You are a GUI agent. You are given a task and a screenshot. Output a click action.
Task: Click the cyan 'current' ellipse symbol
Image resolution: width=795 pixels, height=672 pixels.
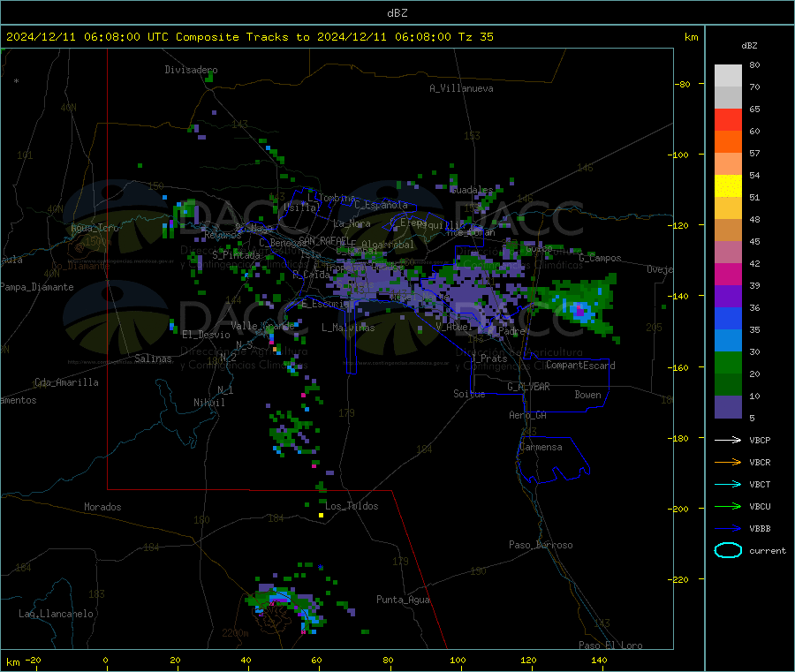click(728, 550)
